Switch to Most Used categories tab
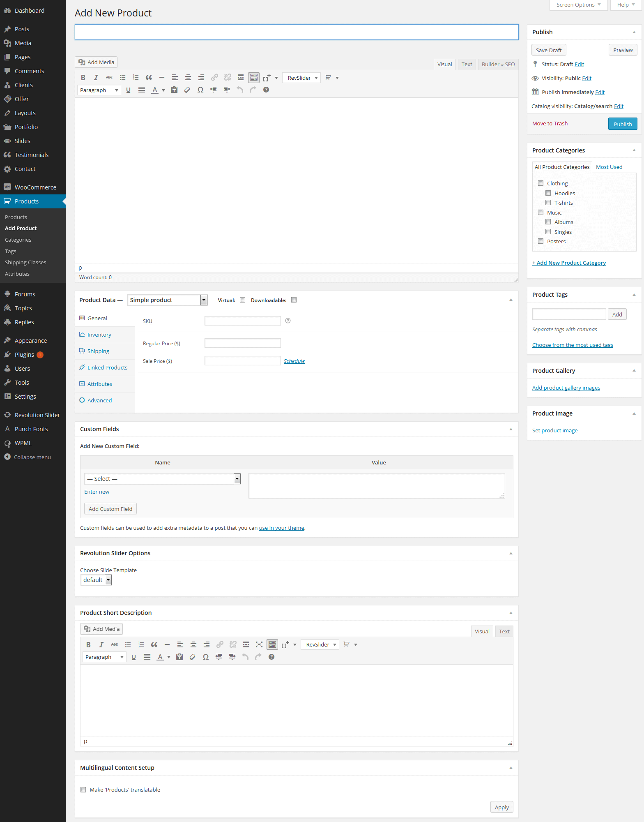This screenshot has height=822, width=644. [609, 167]
